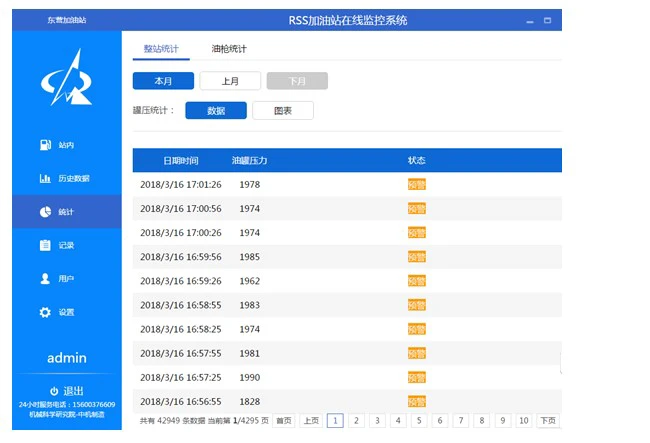Click the 下页 pagination button
The width and height of the screenshot is (650, 443).
click(x=548, y=421)
